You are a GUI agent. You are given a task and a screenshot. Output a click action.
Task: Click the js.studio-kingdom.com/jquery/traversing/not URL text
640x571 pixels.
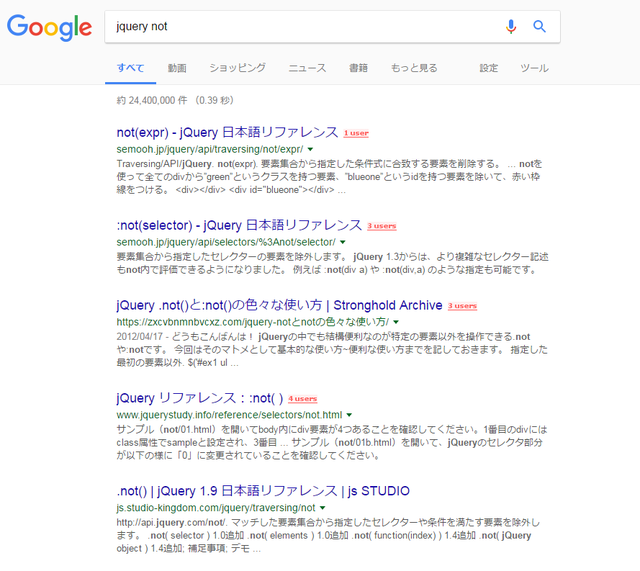coord(216,508)
